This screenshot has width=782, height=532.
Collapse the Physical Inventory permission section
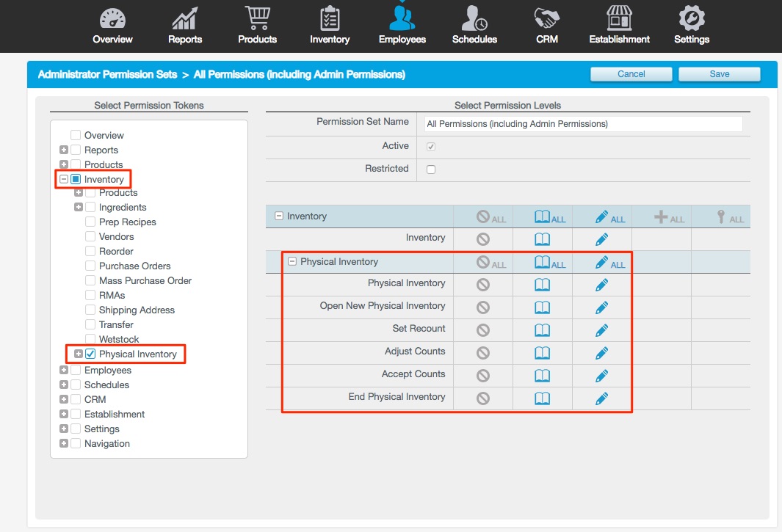click(x=292, y=261)
